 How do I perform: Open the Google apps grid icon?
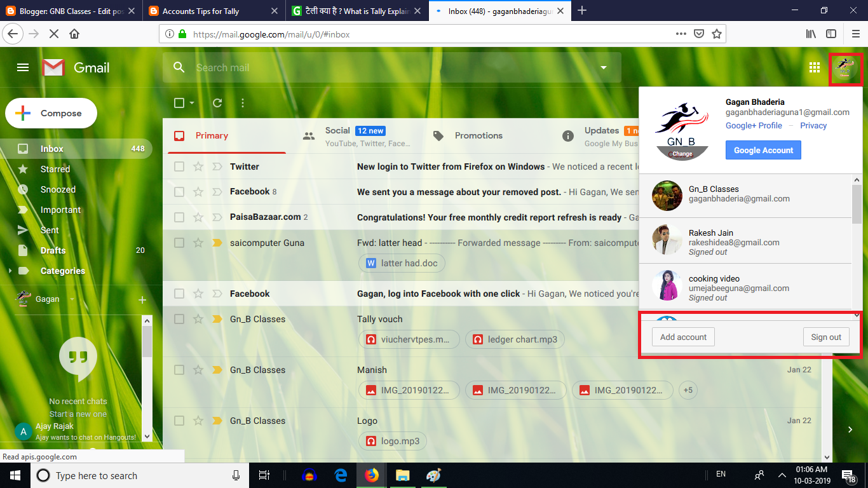(x=815, y=67)
